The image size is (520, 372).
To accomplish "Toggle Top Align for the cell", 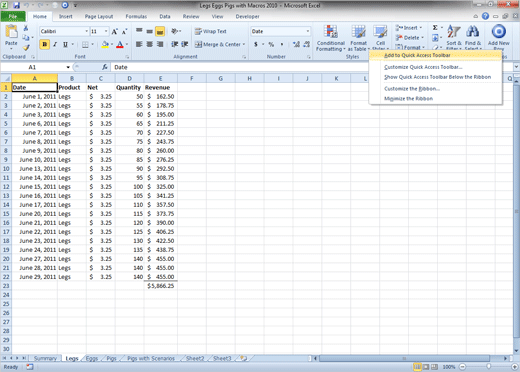I will (139, 31).
